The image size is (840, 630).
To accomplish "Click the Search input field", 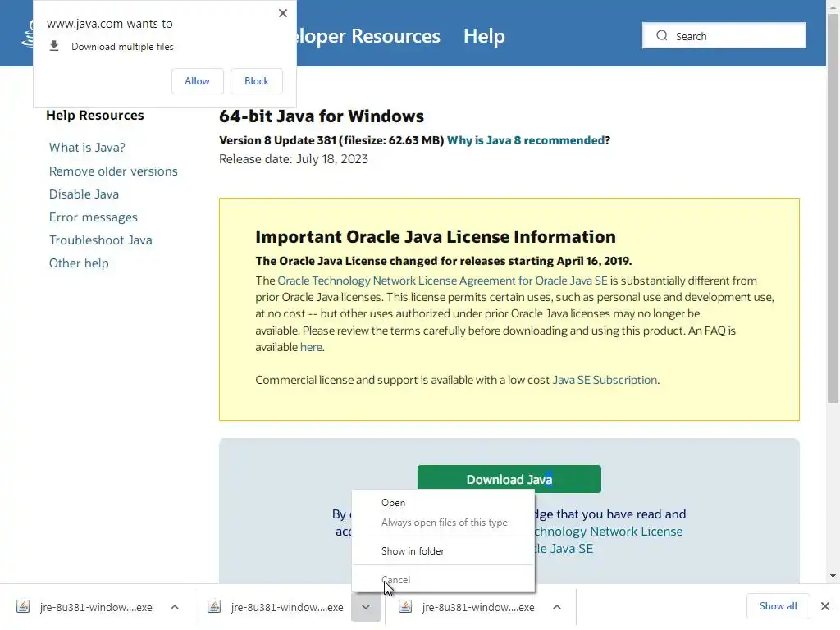I will click(x=724, y=36).
